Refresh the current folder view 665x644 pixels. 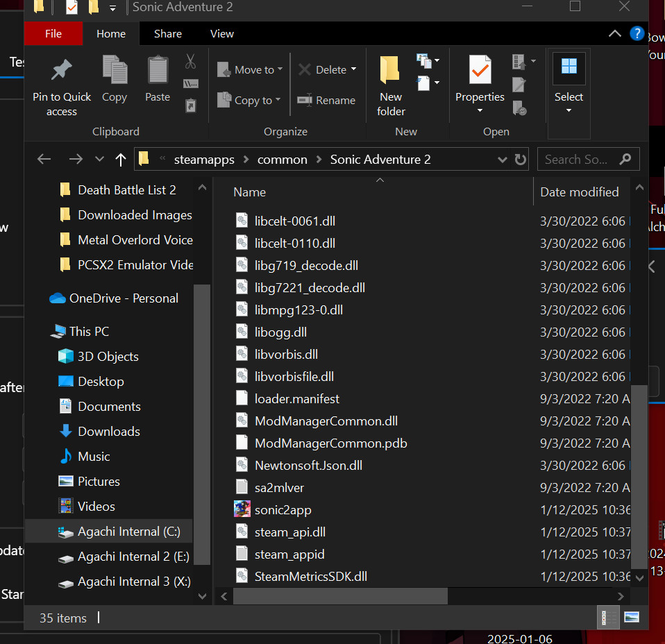coord(521,160)
